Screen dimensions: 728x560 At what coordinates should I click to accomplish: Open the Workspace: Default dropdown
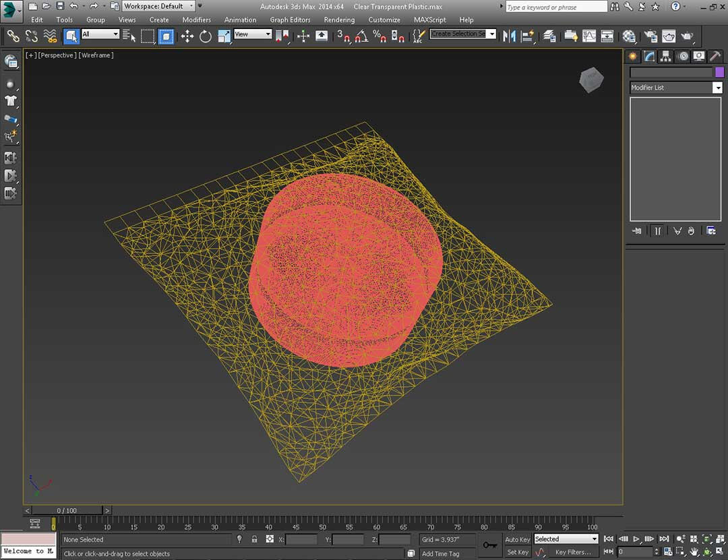158,6
